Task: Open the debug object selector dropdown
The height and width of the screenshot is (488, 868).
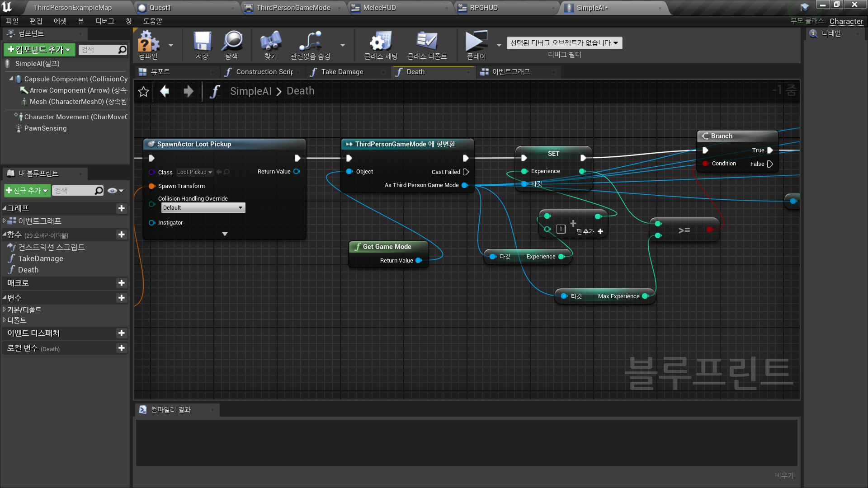Action: 564,43
